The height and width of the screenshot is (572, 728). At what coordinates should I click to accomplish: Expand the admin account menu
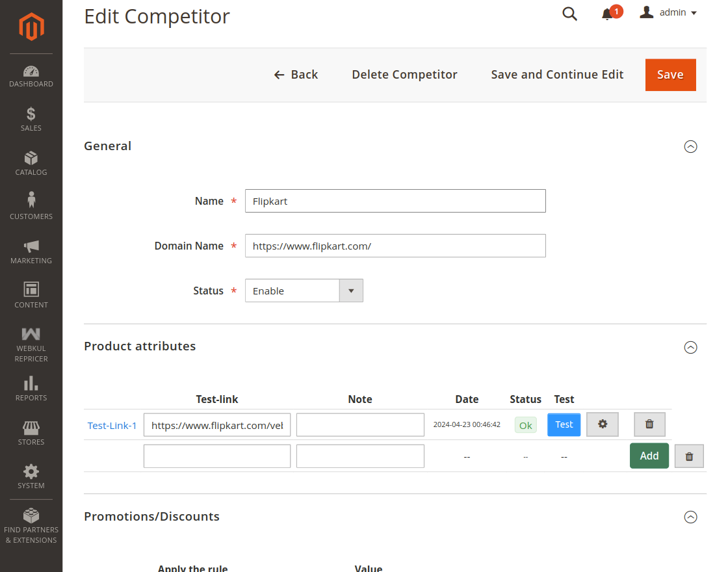pyautogui.click(x=668, y=12)
